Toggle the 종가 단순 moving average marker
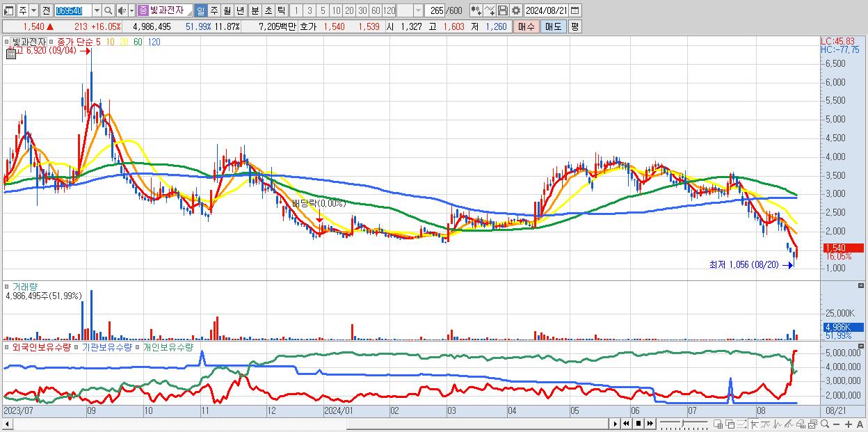 (51, 41)
